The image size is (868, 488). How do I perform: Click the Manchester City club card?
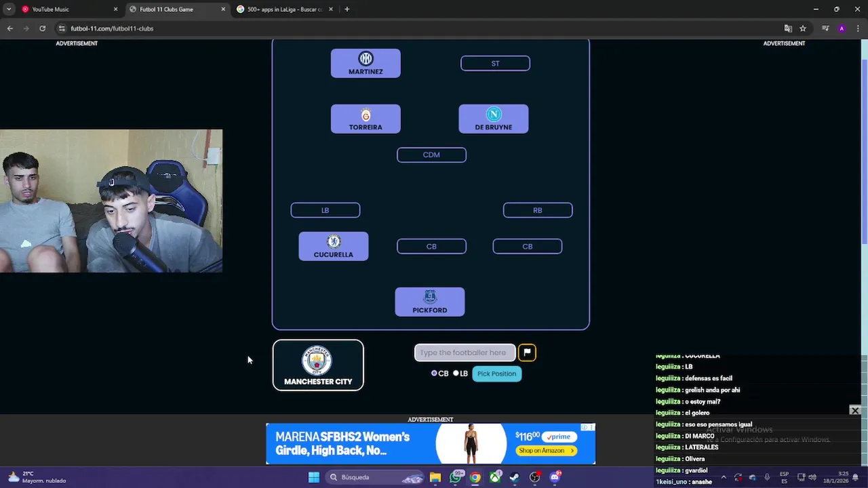point(318,365)
